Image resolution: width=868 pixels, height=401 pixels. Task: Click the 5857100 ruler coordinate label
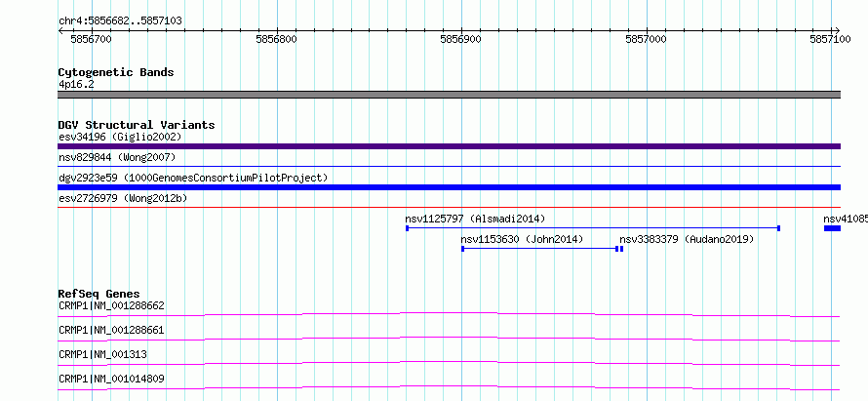click(830, 39)
